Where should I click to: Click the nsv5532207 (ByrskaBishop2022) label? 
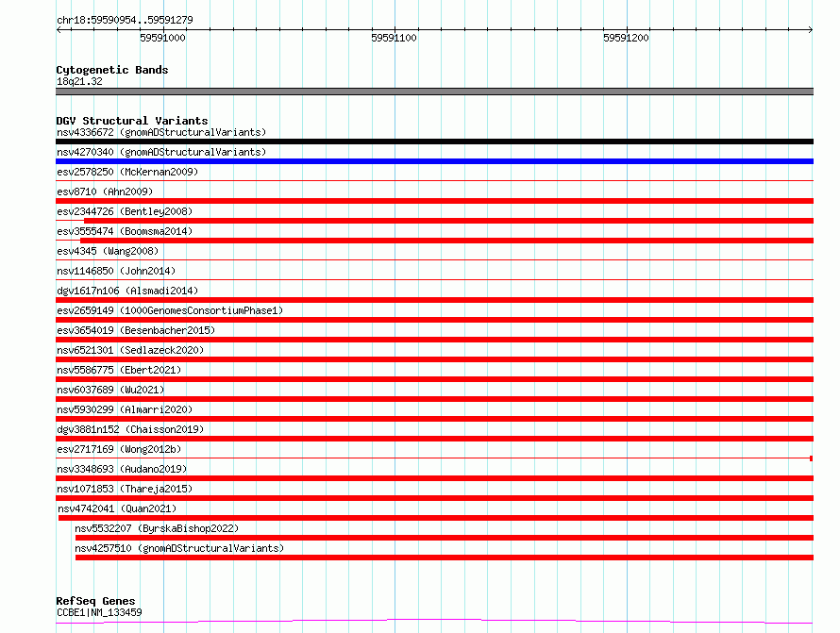click(x=157, y=528)
